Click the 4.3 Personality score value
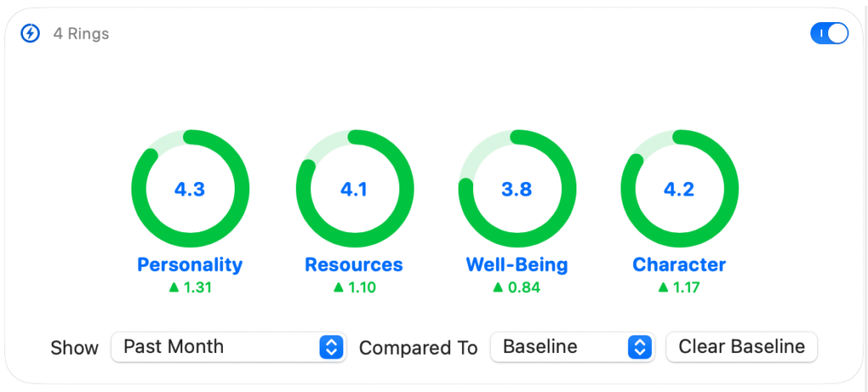The width and height of the screenshot is (868, 392). (x=190, y=190)
